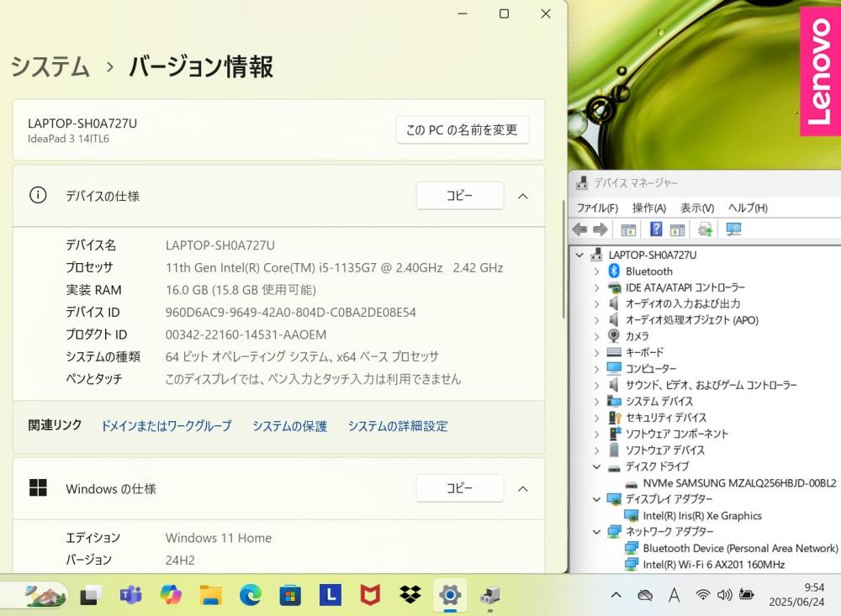Screen dimensions: 841x616
Task: Select システム デバイス in the device tree
Action: pyautogui.click(x=659, y=402)
